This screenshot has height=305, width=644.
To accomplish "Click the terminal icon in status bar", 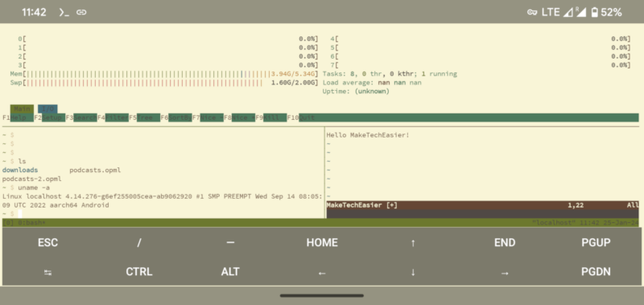I will [x=64, y=12].
